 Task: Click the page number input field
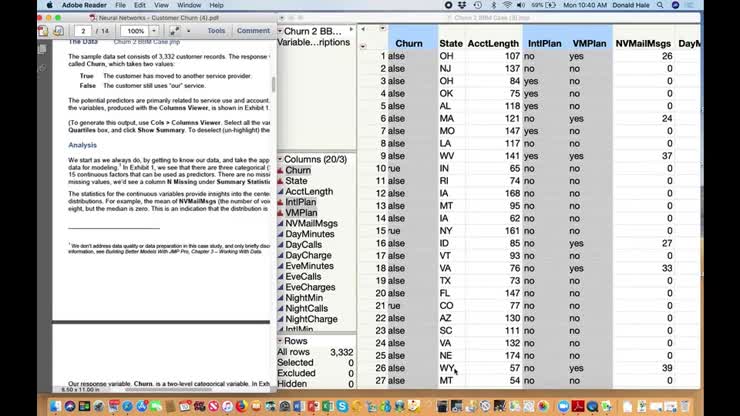click(83, 31)
